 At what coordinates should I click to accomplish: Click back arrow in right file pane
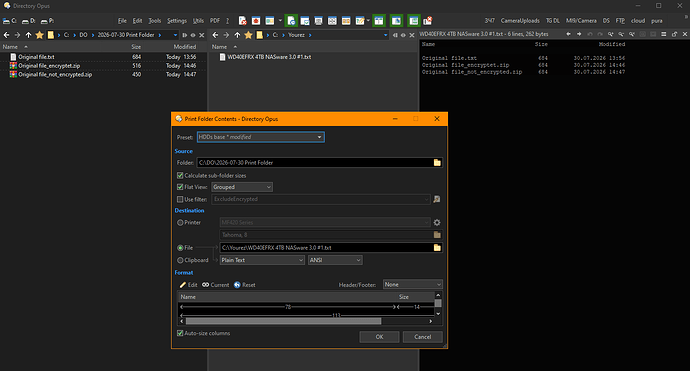215,35
